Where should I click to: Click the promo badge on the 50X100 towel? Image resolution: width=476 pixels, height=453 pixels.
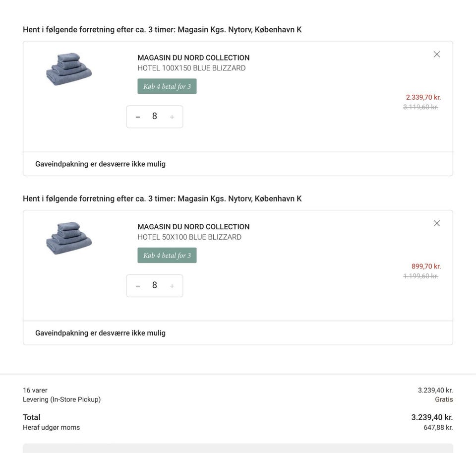click(x=167, y=256)
